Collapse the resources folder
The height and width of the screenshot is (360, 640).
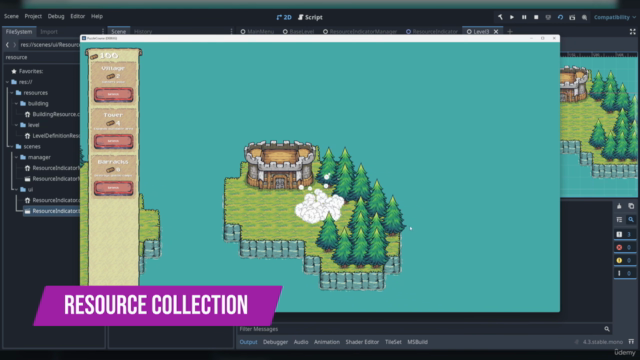click(12, 93)
